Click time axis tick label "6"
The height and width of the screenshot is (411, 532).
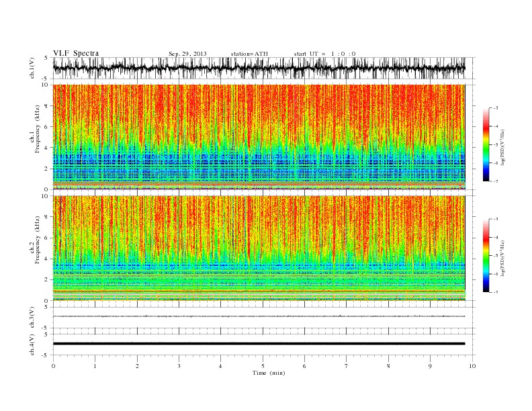click(x=304, y=366)
